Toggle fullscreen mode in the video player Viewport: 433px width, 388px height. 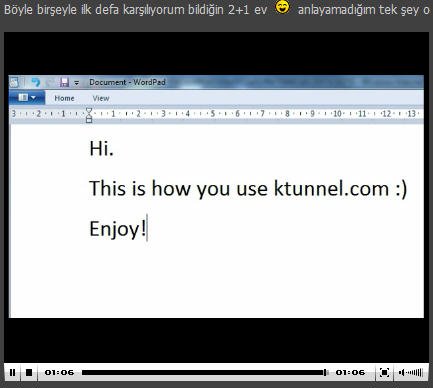(384, 372)
